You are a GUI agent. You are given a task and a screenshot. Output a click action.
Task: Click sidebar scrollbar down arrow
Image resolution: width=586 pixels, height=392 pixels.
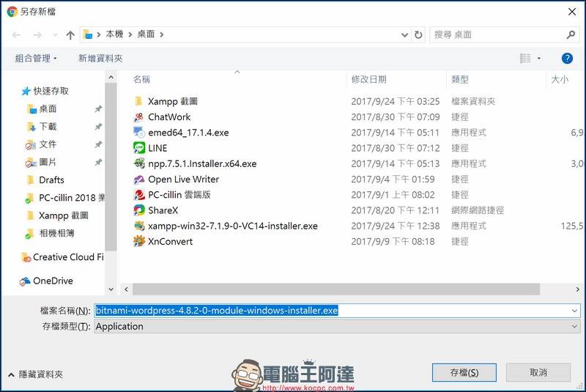(111, 289)
